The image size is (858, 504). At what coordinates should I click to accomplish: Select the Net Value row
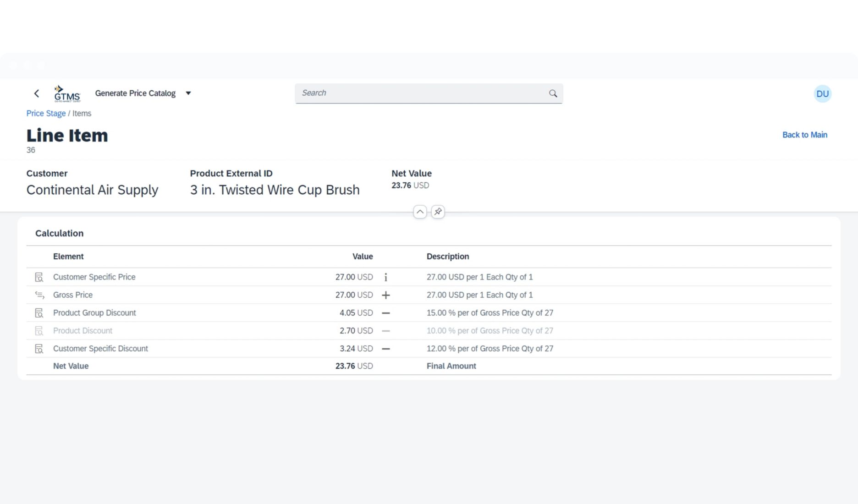(x=71, y=366)
